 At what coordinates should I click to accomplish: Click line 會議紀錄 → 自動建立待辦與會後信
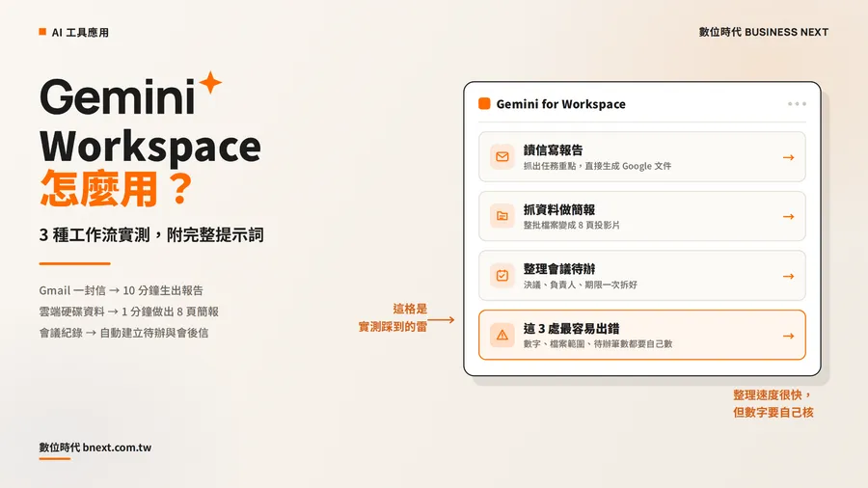pyautogui.click(x=124, y=333)
